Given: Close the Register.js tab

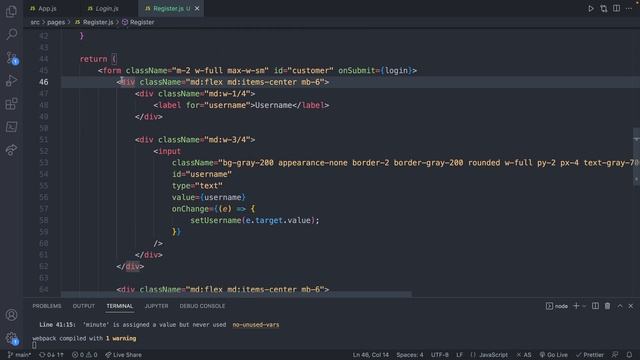Looking at the screenshot, I should point(197,8).
